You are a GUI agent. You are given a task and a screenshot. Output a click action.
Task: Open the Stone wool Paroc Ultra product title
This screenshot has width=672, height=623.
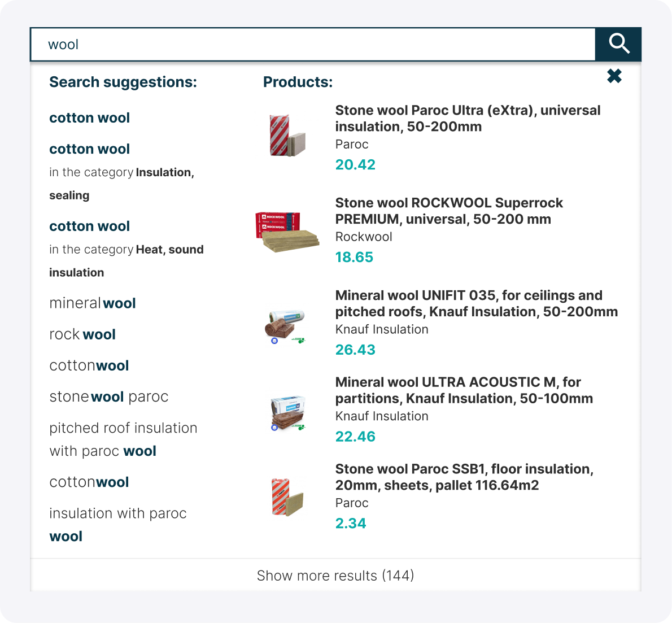(x=468, y=119)
